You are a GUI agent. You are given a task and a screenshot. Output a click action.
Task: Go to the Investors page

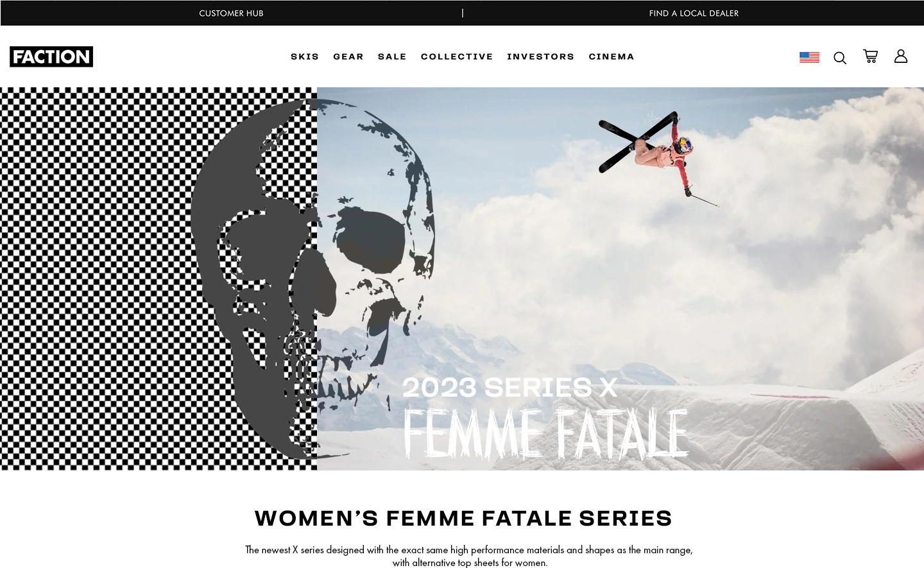[x=541, y=56]
